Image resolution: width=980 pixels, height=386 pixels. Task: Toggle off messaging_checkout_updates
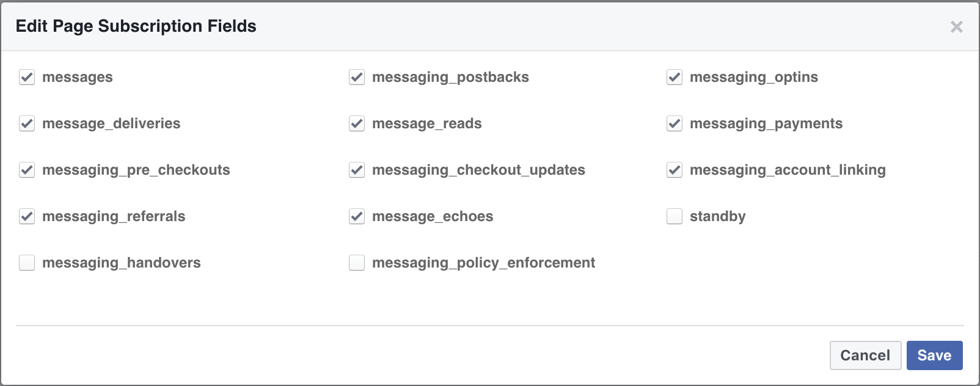357,170
